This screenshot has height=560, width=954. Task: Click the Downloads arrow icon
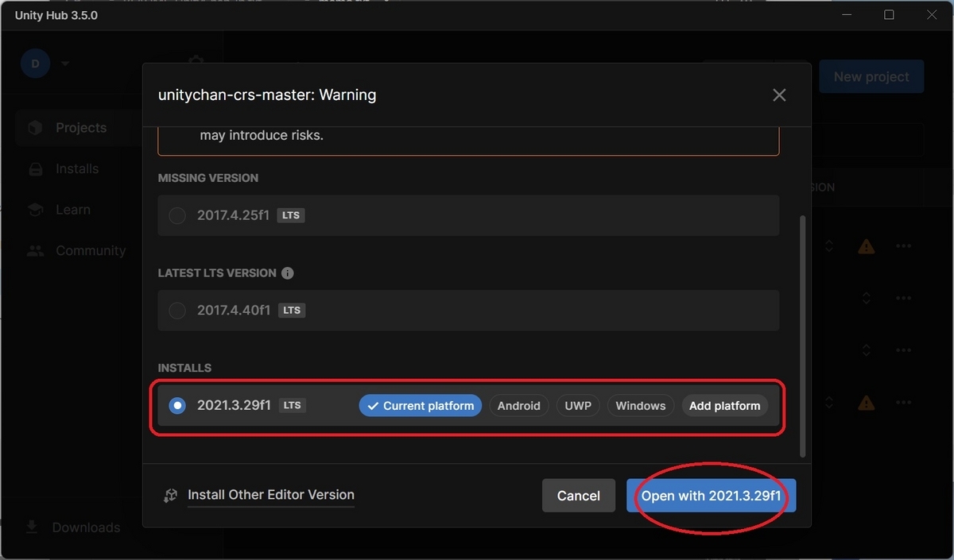(x=31, y=527)
